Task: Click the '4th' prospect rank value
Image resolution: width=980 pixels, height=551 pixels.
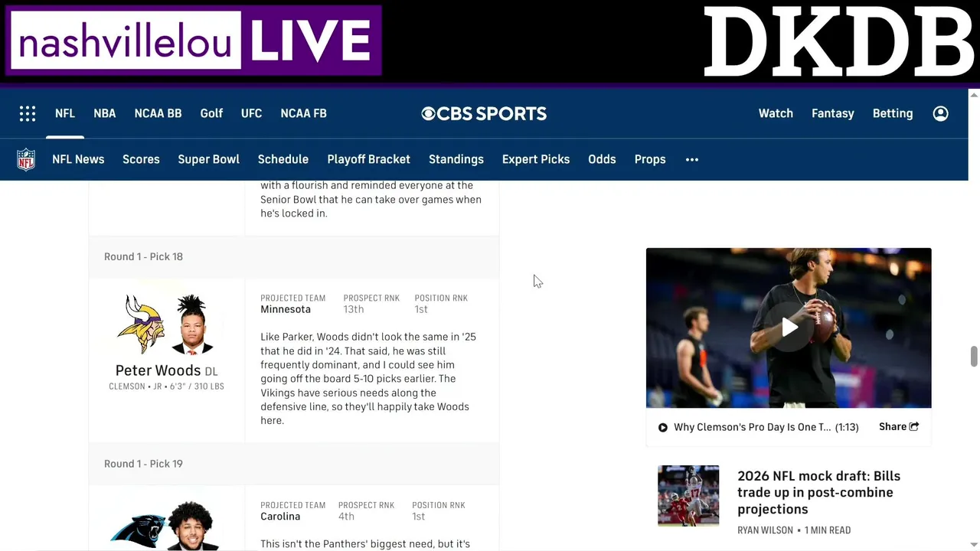Action: coord(346,517)
